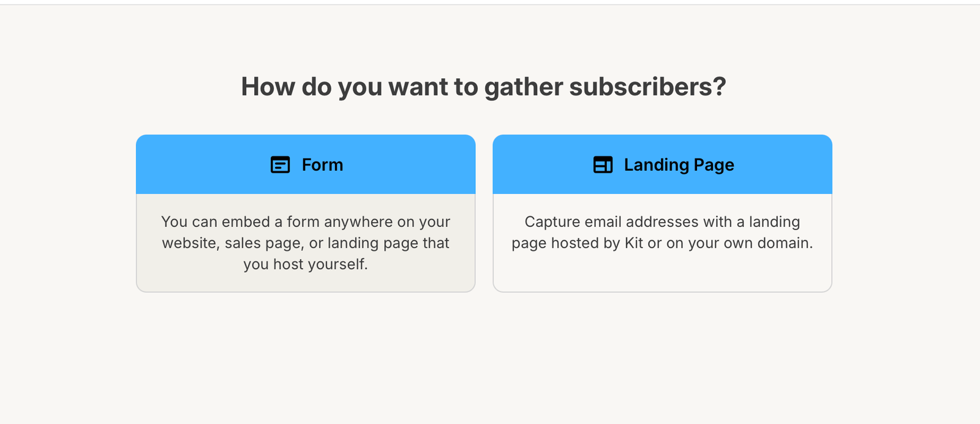
Task: Click the word "gather" in the heading
Action: click(524, 87)
